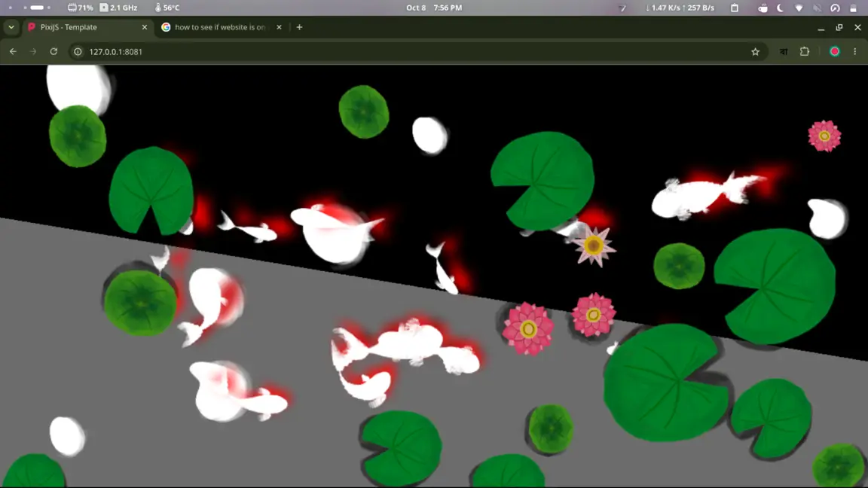868x488 pixels.
Task: Click the system battery icon in top bar
Action: 853,8
